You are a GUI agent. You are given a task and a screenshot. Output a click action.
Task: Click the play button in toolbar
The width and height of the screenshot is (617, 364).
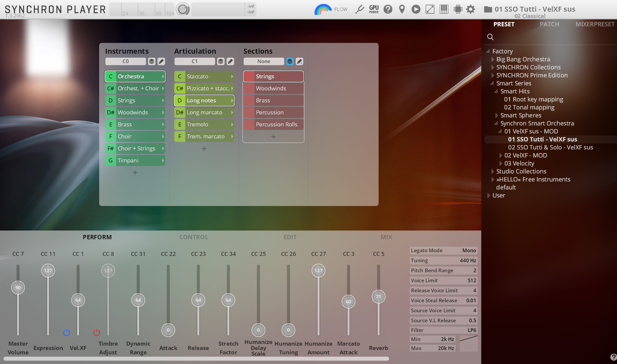416,9
